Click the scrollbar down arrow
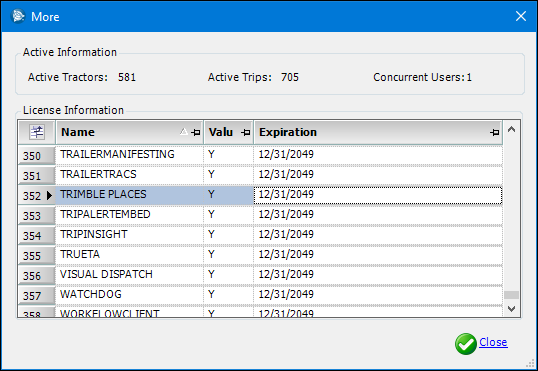Screen dimensions: 538x371 coord(511,309)
